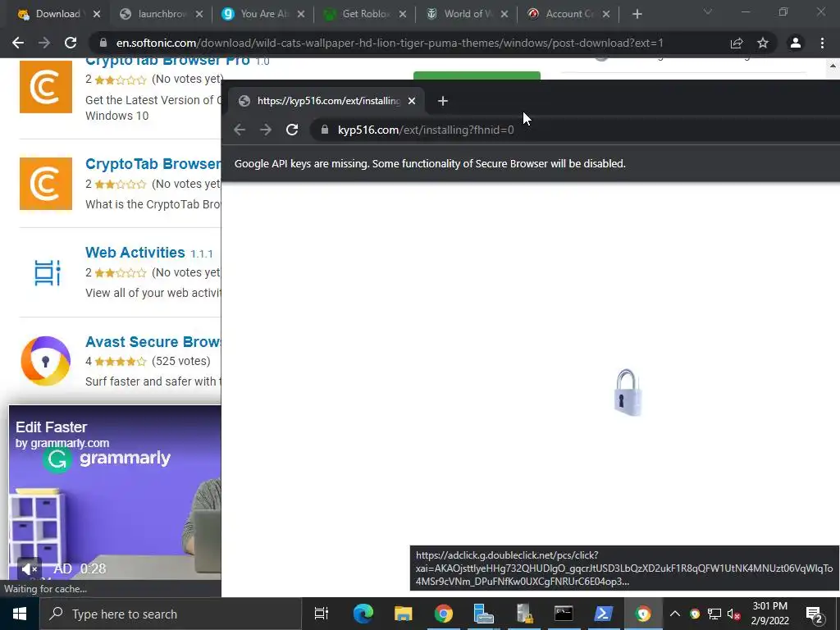Open the CryptoTab Browser orange icon thumbnail
This screenshot has height=630, width=840.
tap(46, 184)
